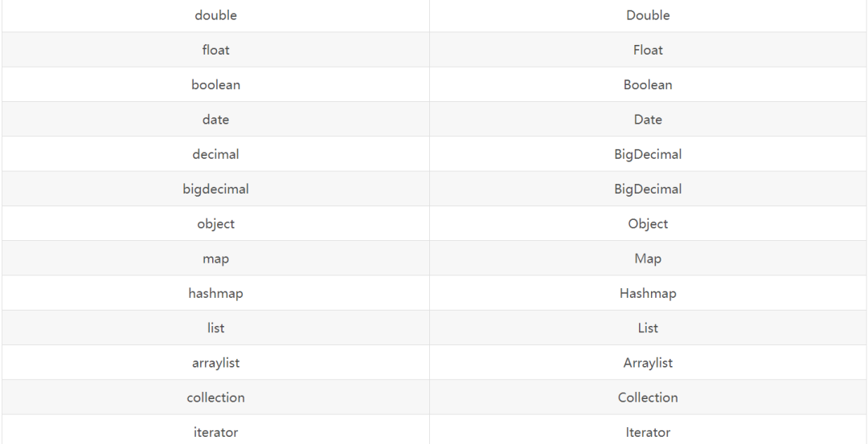868x444 pixels.
Task: Select the 'Map' type cell
Action: pyautogui.click(x=648, y=259)
